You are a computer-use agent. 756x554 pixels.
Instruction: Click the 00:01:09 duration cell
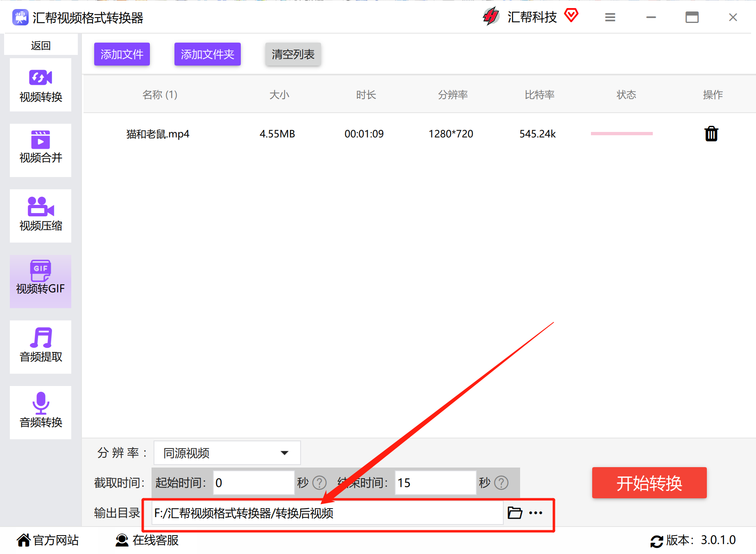point(364,134)
